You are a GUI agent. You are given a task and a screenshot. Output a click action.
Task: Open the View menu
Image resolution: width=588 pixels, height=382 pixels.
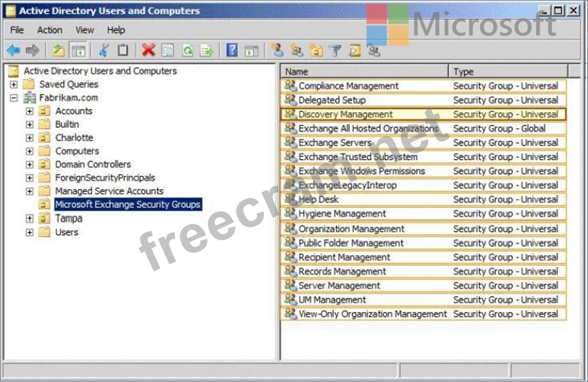(84, 30)
